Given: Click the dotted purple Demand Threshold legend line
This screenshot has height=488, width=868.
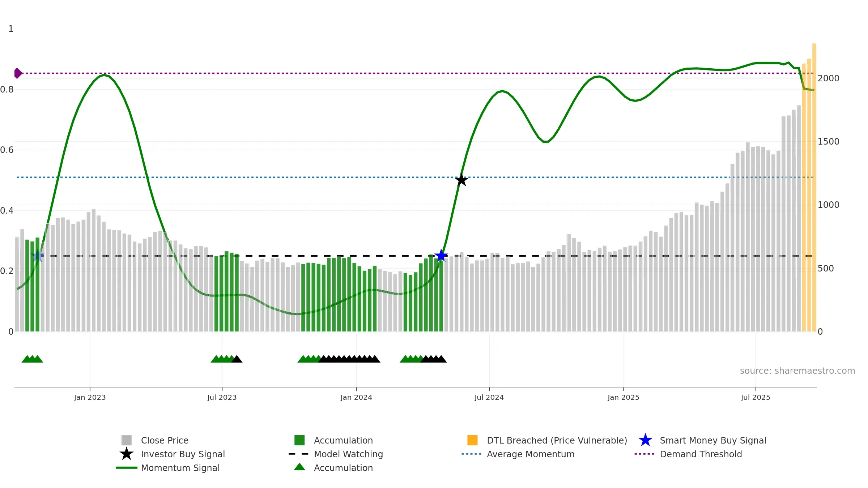Looking at the screenshot, I should tap(644, 454).
